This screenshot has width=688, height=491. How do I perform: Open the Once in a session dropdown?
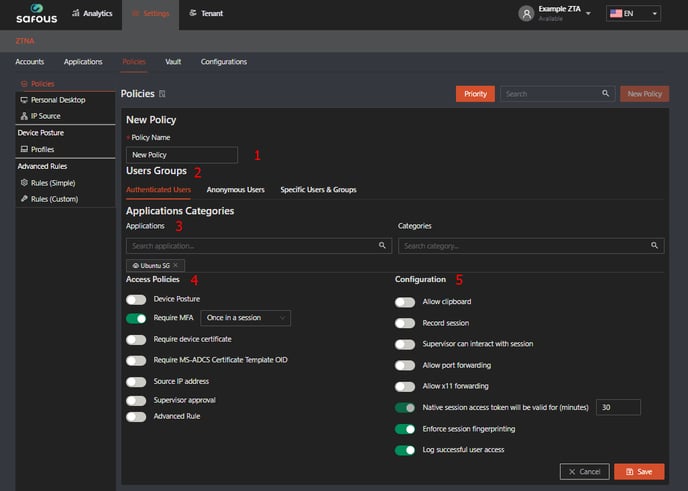pyautogui.click(x=245, y=318)
